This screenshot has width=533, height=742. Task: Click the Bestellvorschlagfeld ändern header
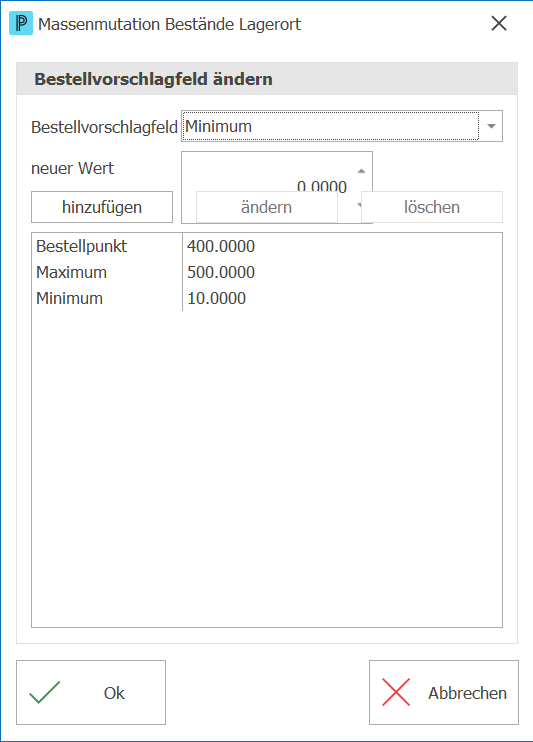153,79
